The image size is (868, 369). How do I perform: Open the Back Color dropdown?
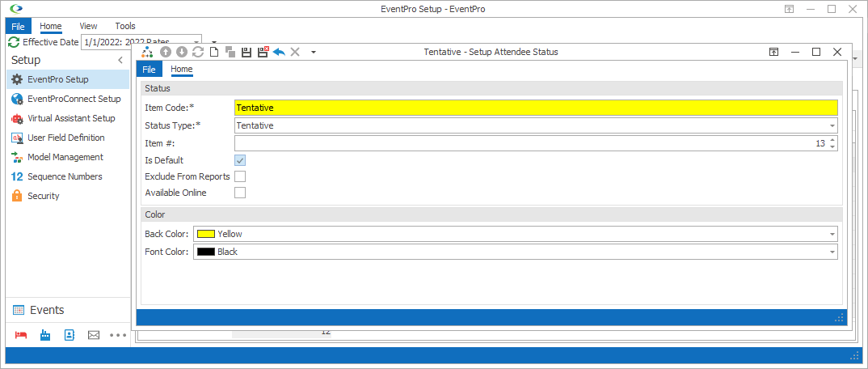click(x=832, y=234)
